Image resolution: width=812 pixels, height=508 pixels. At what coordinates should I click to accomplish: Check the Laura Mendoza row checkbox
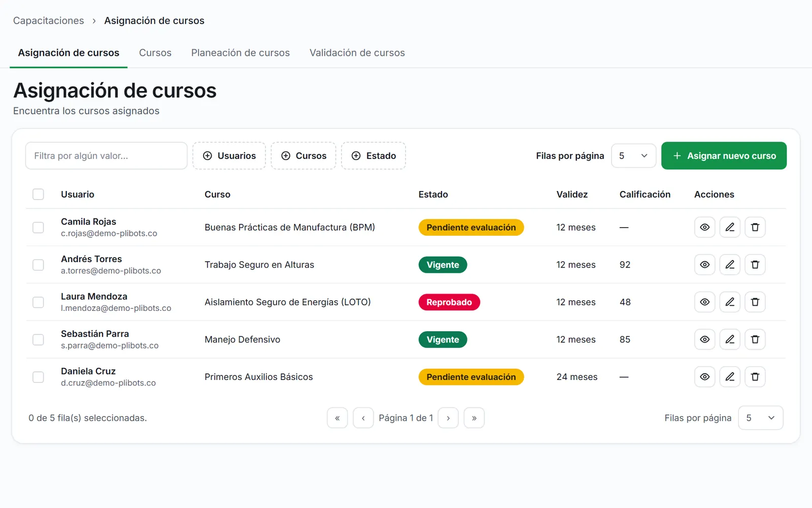tap(38, 302)
